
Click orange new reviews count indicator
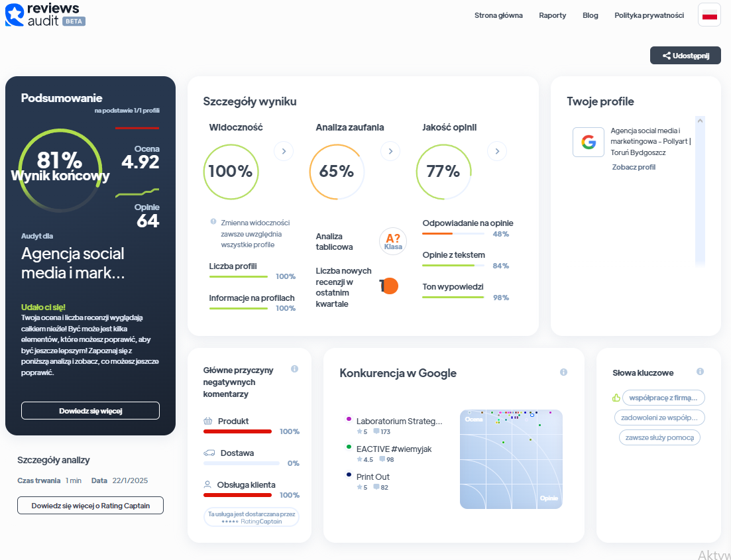[389, 286]
